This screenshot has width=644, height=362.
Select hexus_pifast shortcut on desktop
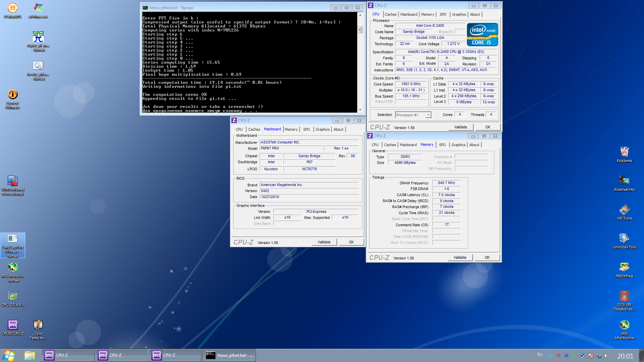point(38,70)
